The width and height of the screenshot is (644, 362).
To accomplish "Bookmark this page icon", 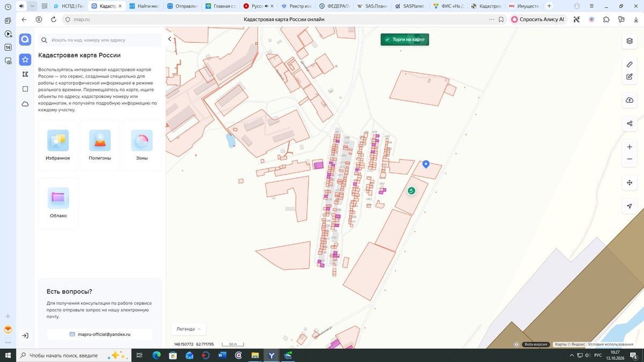I will pos(501,19).
